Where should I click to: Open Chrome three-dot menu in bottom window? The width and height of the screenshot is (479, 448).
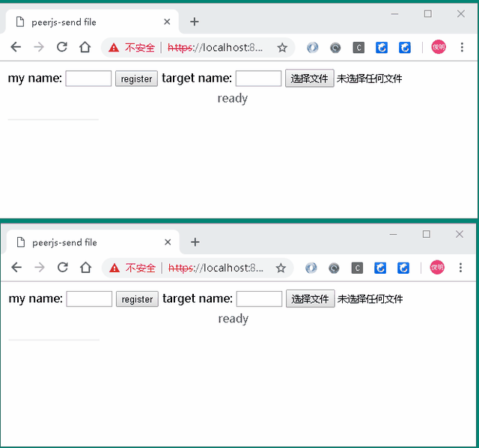(460, 268)
